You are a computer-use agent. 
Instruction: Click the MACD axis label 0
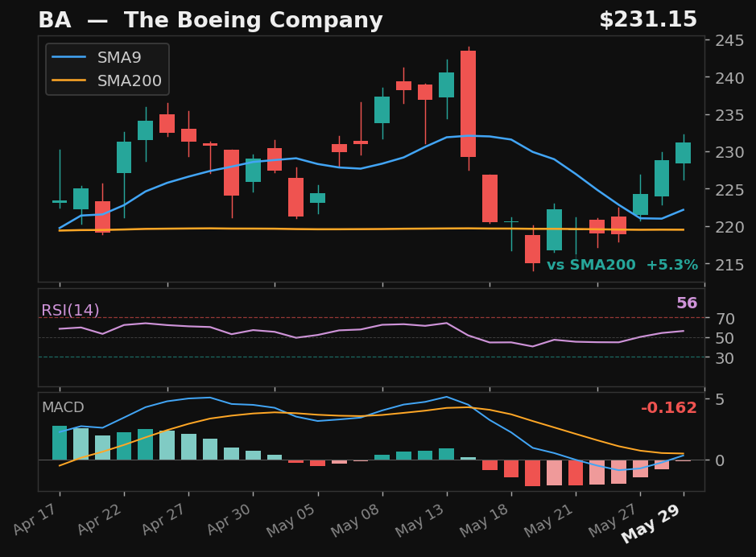point(720,460)
